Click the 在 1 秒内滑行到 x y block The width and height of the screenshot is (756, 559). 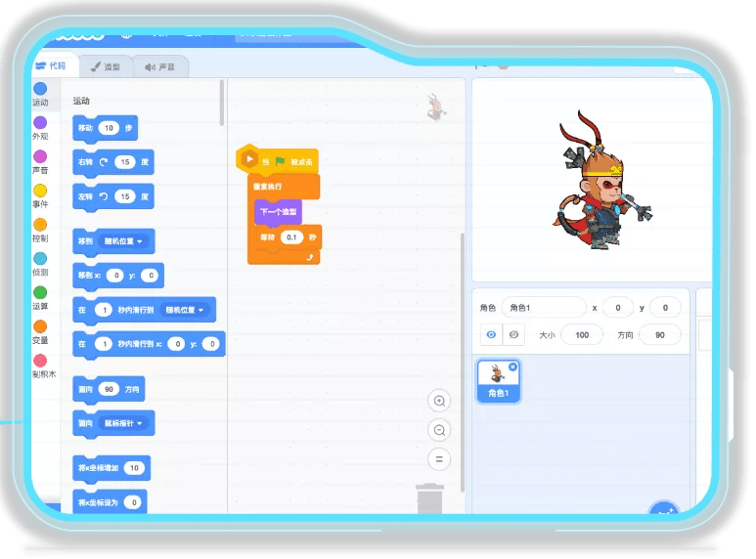149,344
